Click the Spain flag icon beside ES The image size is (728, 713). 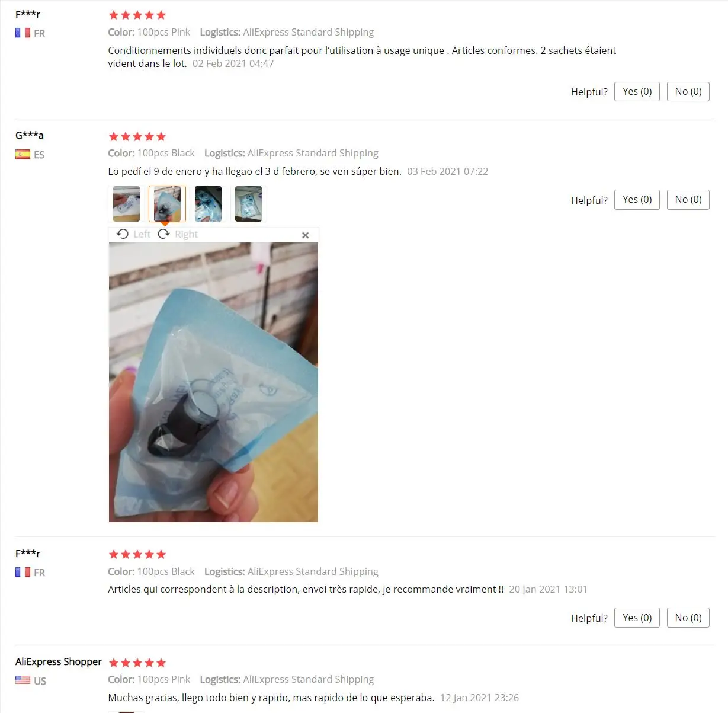click(23, 154)
